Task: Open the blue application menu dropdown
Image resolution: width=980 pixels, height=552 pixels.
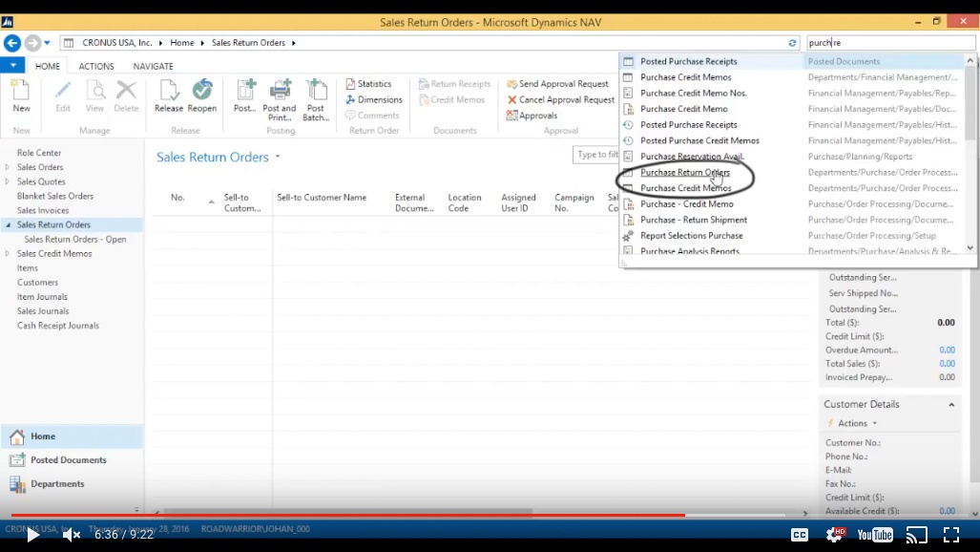Action: (x=12, y=65)
